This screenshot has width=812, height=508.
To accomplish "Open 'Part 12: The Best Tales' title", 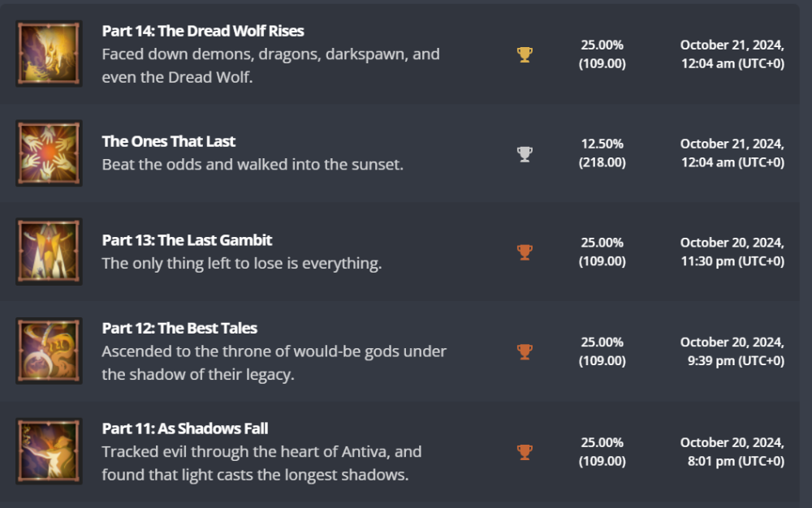I will (179, 329).
